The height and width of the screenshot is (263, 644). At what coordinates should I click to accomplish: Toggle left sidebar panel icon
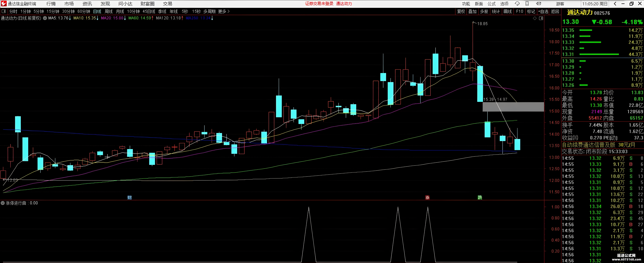[4, 12]
